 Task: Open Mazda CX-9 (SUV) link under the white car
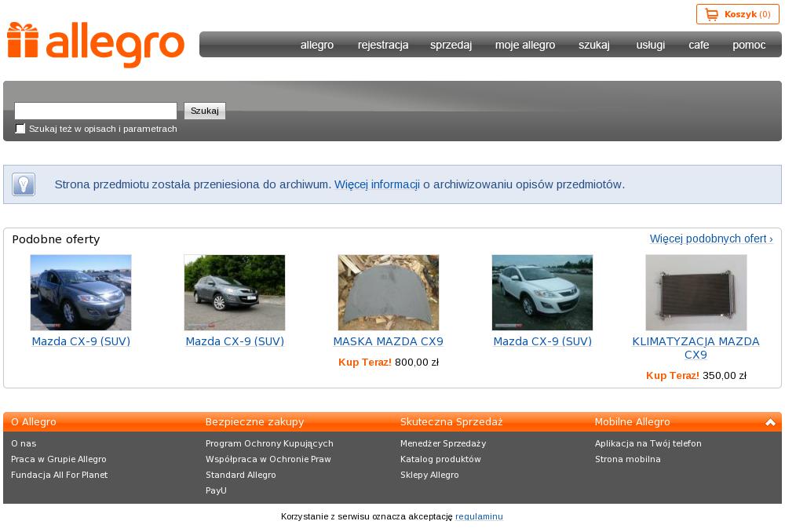pyautogui.click(x=542, y=341)
